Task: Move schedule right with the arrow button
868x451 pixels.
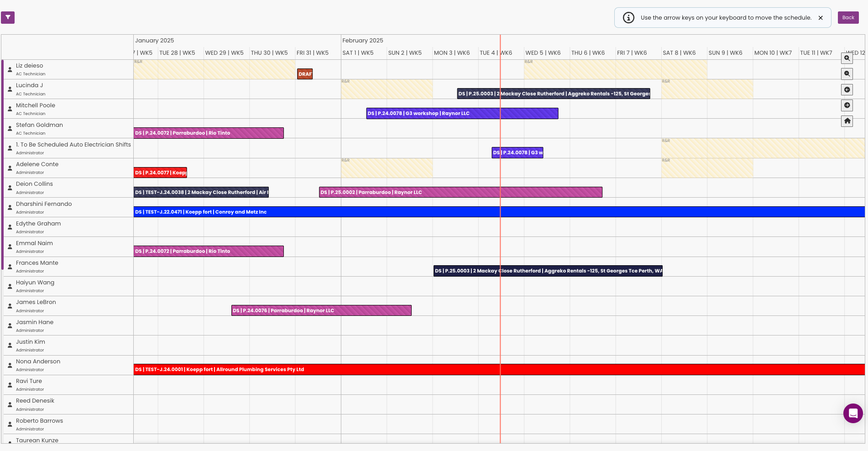Action: [847, 105]
